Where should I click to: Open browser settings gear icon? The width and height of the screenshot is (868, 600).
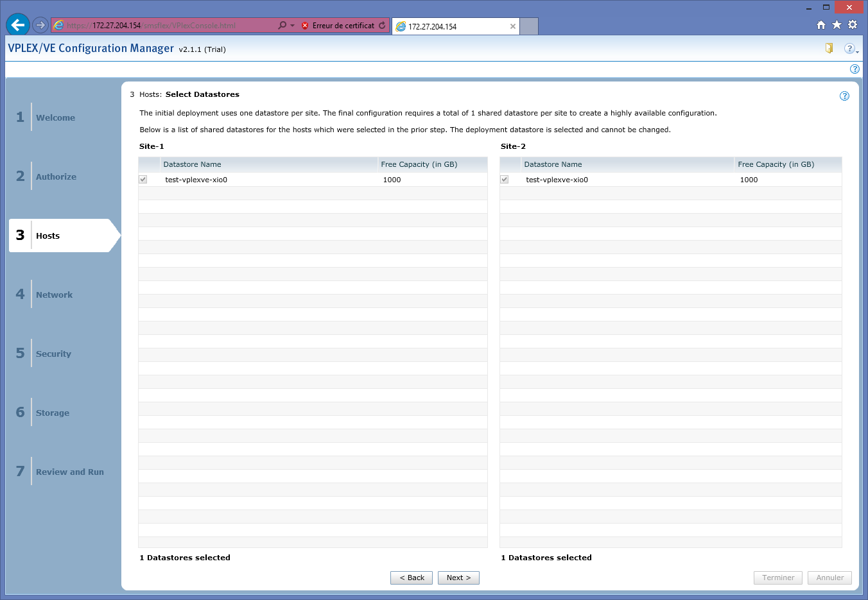pos(853,25)
